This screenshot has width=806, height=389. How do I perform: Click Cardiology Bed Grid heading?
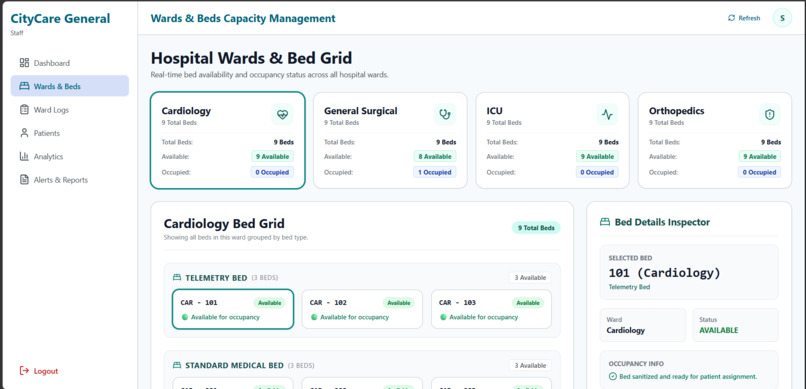224,224
